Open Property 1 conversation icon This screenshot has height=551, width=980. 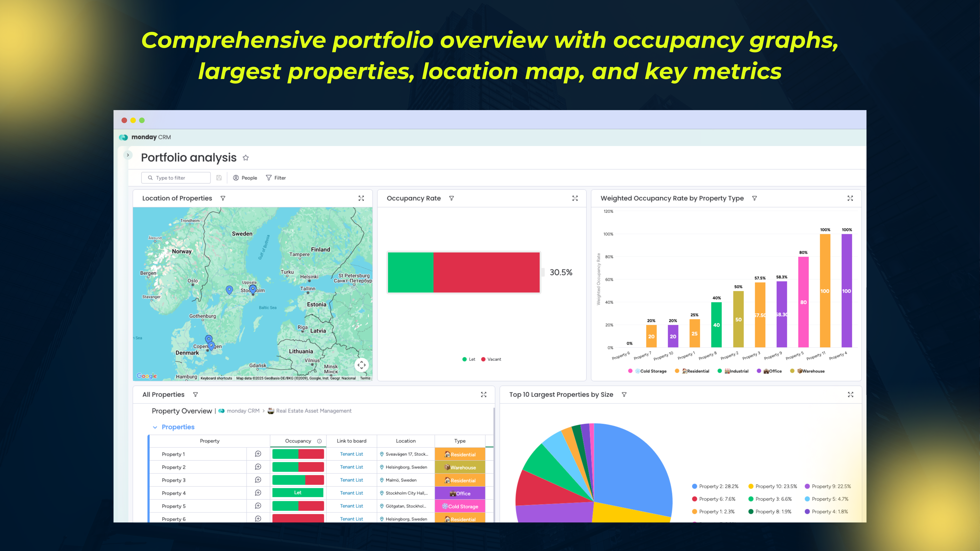click(x=258, y=454)
